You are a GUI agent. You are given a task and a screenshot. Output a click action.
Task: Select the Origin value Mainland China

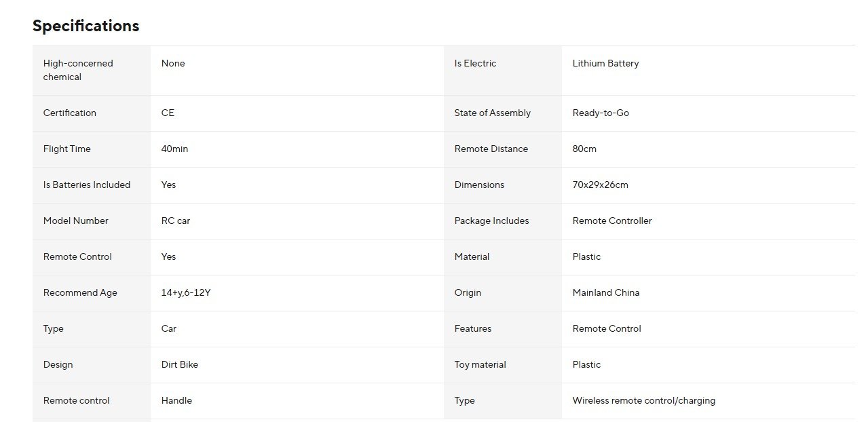[605, 292]
